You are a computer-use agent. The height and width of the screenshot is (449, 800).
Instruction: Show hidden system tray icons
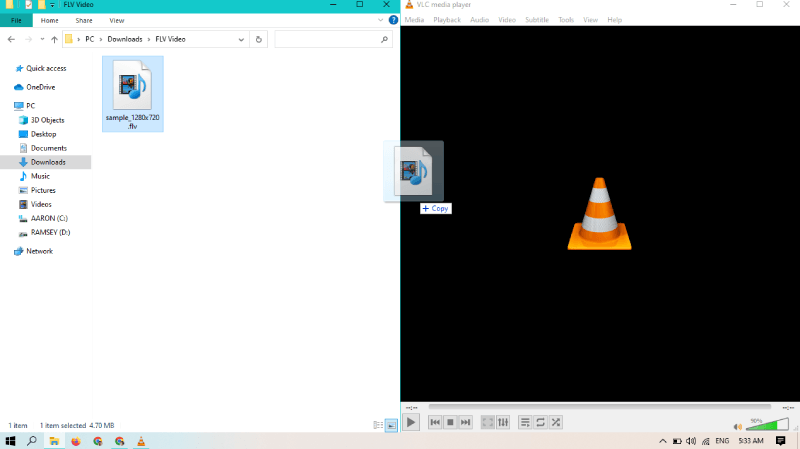[663, 441]
